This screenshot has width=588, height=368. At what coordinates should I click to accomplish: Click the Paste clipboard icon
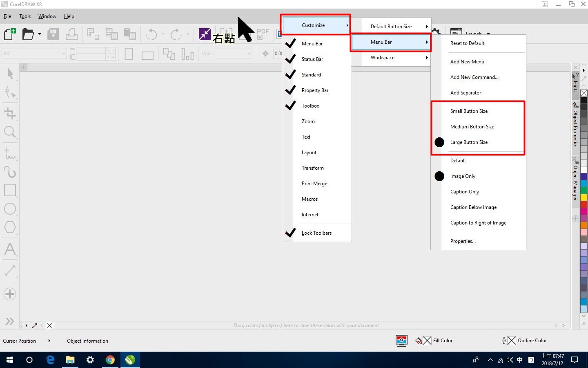pos(130,34)
